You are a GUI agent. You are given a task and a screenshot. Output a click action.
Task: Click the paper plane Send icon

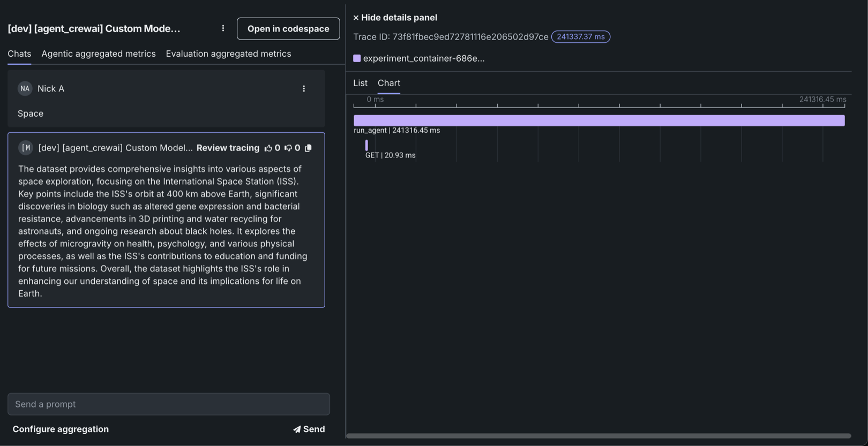click(x=297, y=429)
